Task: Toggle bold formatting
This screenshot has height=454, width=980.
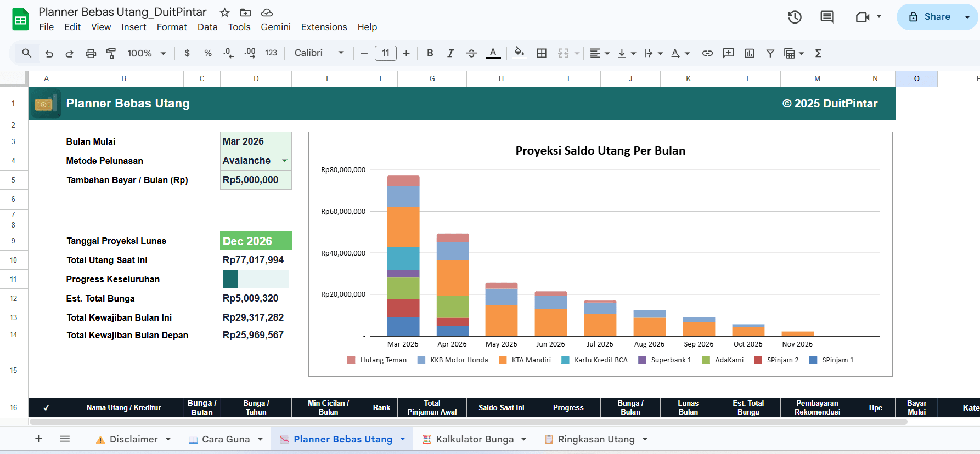Action: pyautogui.click(x=430, y=53)
